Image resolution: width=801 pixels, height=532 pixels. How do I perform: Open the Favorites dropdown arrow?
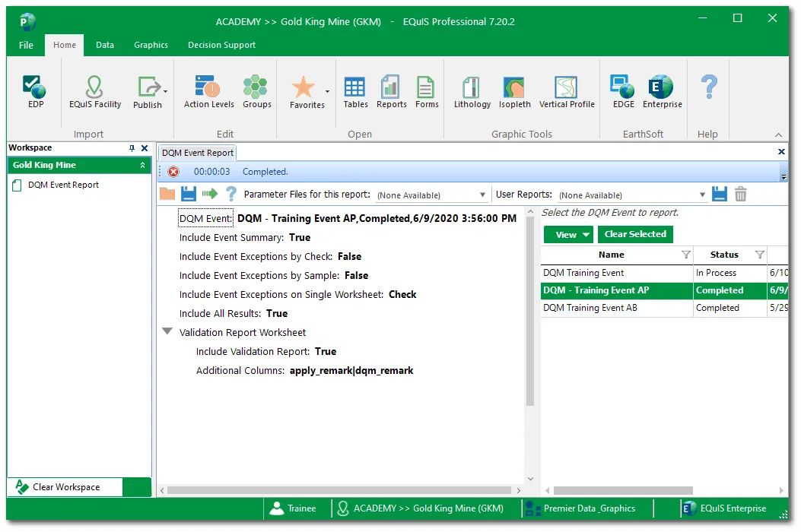tap(327, 92)
